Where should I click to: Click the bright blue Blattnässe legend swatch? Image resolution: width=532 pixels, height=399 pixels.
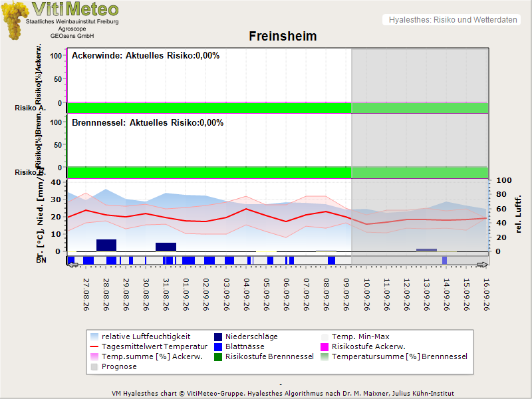click(218, 346)
